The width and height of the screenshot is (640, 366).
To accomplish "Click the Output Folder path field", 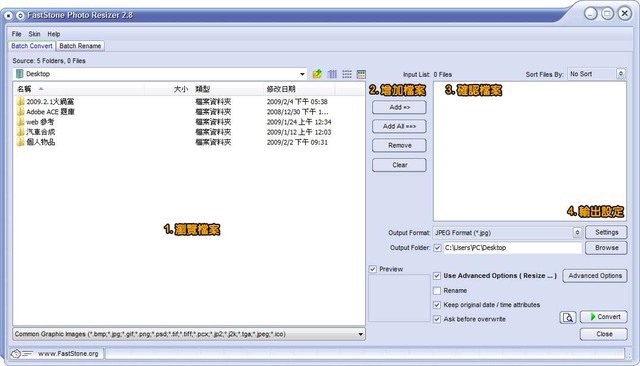I will pos(512,248).
